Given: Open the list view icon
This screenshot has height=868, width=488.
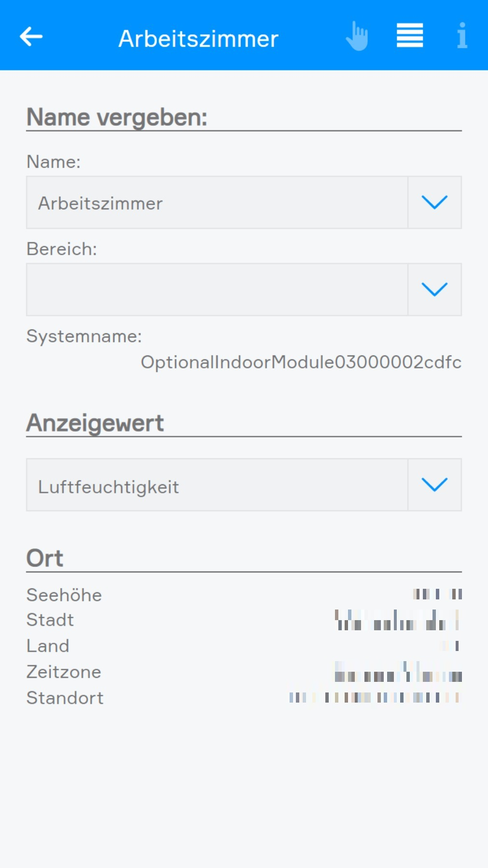Looking at the screenshot, I should 410,36.
